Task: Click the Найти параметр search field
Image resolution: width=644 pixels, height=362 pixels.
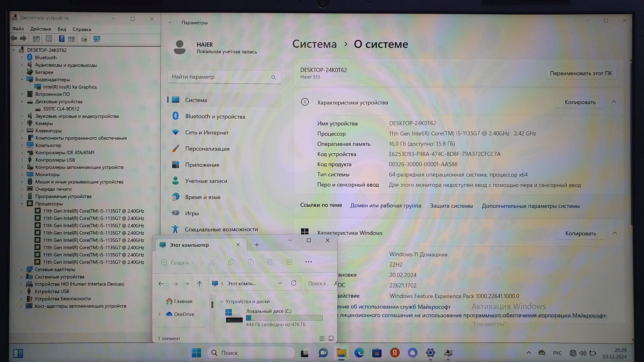Action: pos(220,77)
